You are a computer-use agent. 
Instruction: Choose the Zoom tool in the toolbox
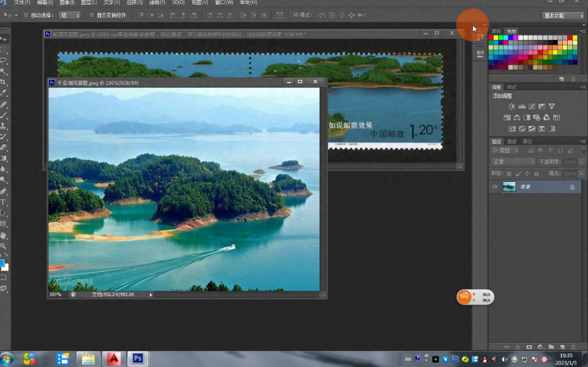(x=3, y=246)
